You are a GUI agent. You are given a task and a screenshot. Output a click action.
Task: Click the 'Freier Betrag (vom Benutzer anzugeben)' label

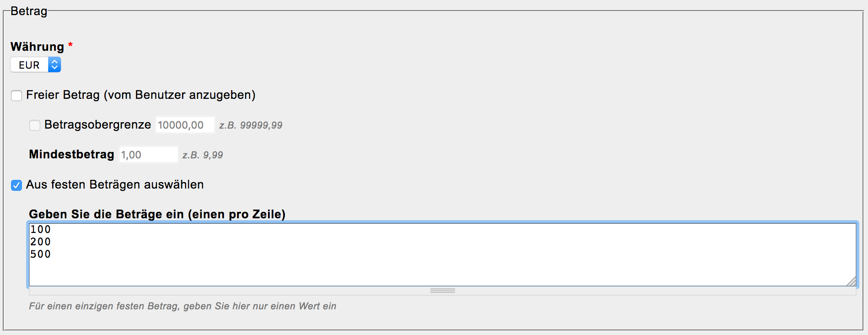pos(140,95)
